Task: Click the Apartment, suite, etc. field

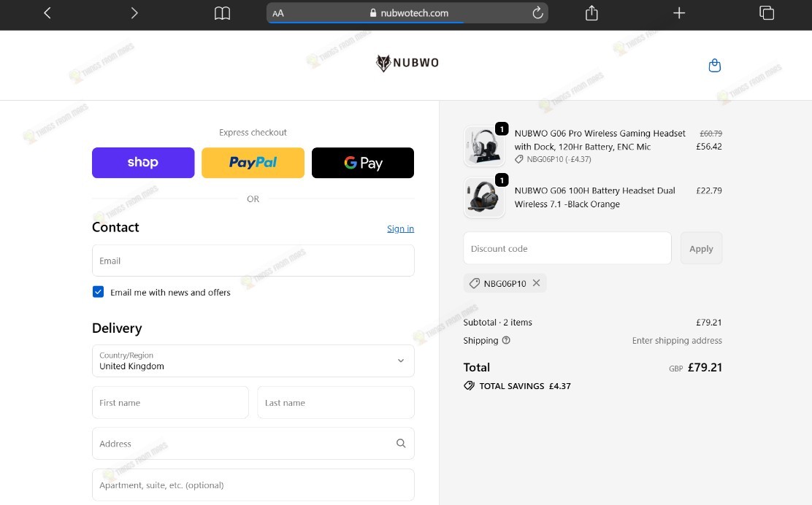Action: click(x=253, y=485)
